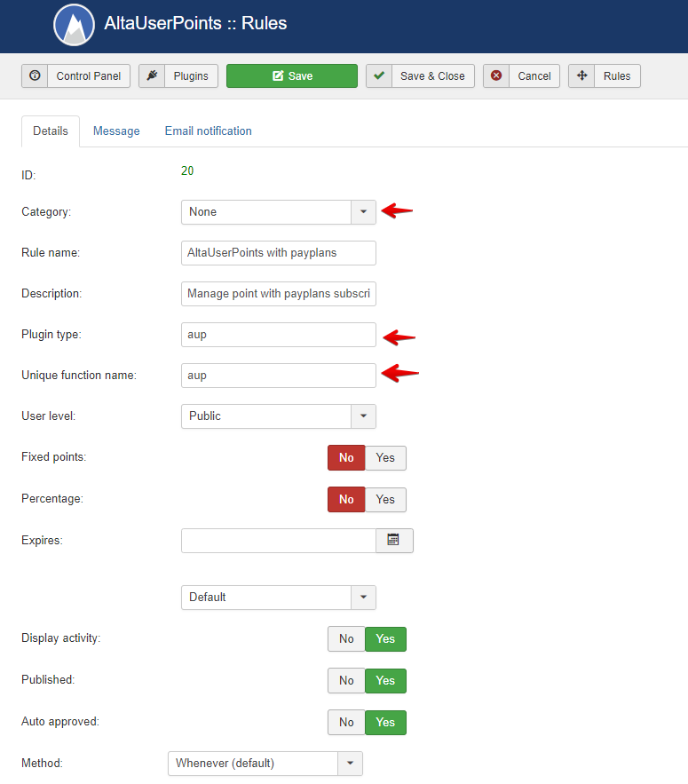Click the 'ID:' label
688x784 pixels.
(x=28, y=176)
